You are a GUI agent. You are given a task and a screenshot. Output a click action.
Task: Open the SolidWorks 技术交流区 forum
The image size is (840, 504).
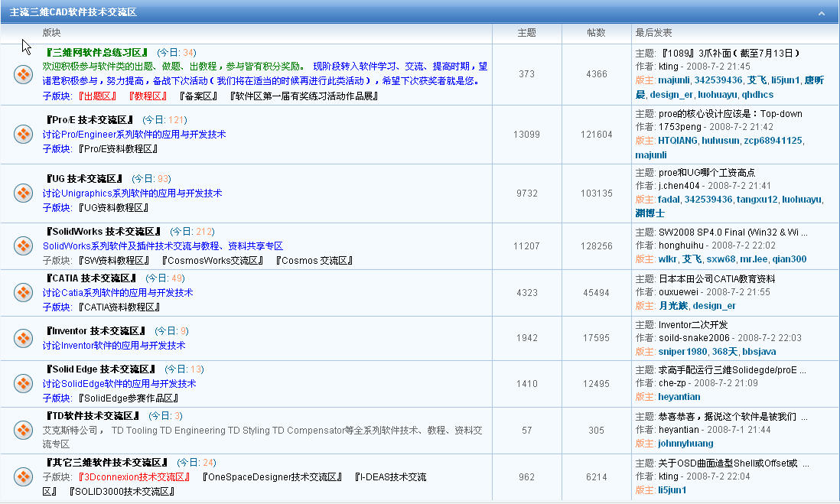(x=103, y=232)
